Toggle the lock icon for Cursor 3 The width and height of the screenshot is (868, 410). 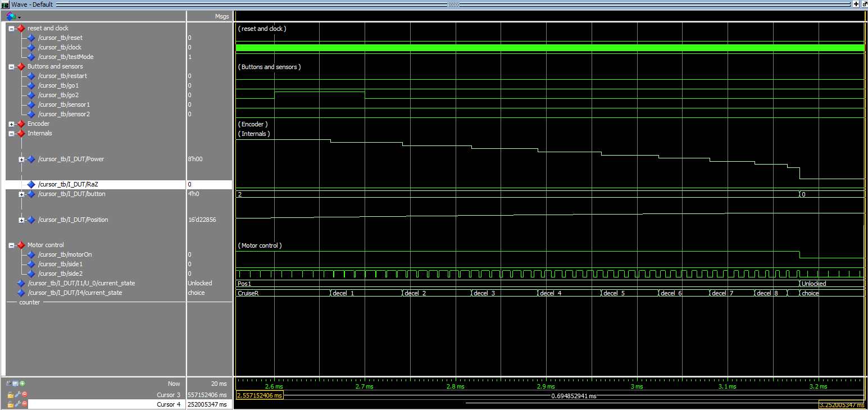pos(10,395)
